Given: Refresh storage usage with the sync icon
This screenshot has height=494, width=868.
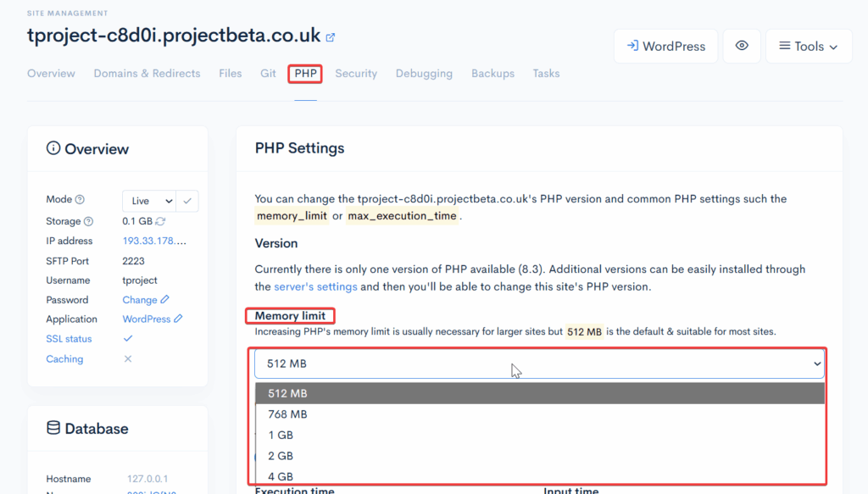Looking at the screenshot, I should click(160, 221).
